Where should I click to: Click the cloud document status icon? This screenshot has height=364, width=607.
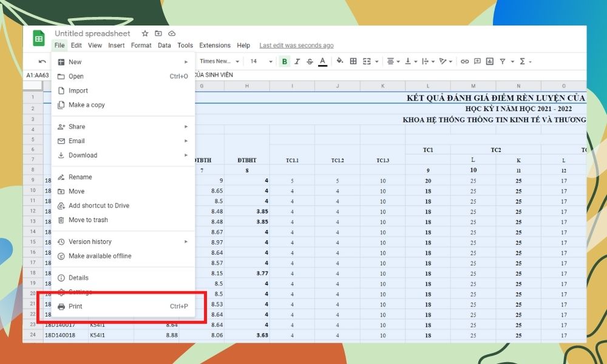(x=172, y=33)
